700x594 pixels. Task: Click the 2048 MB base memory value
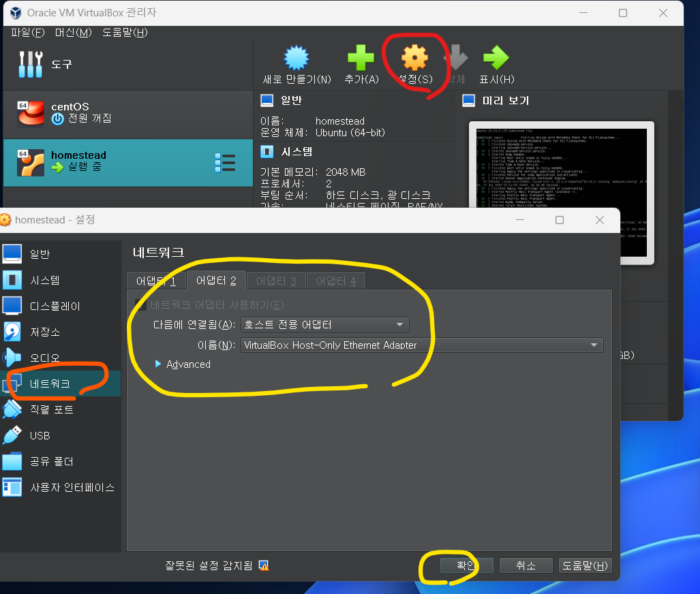346,172
